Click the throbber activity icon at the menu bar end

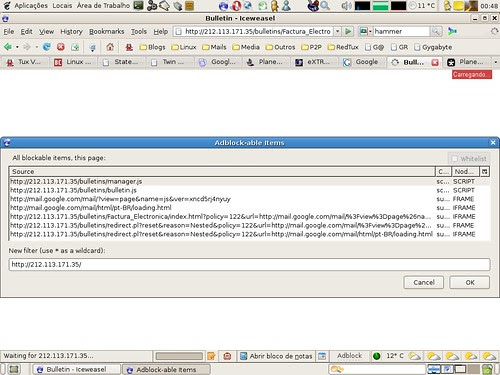494,31
